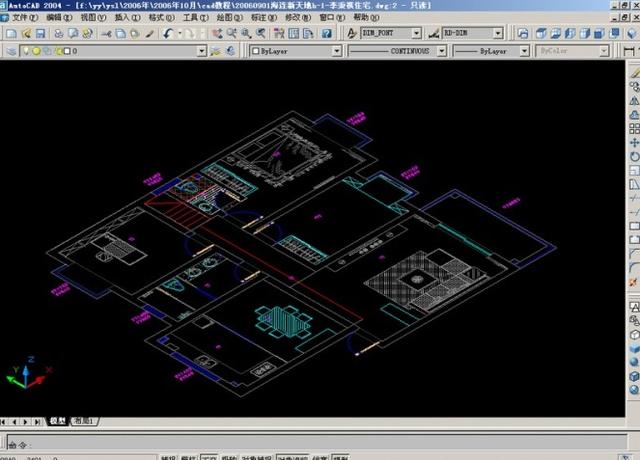Open the 视图 (View) menu
Viewport: 640px width, 460px height.
pos(93,18)
